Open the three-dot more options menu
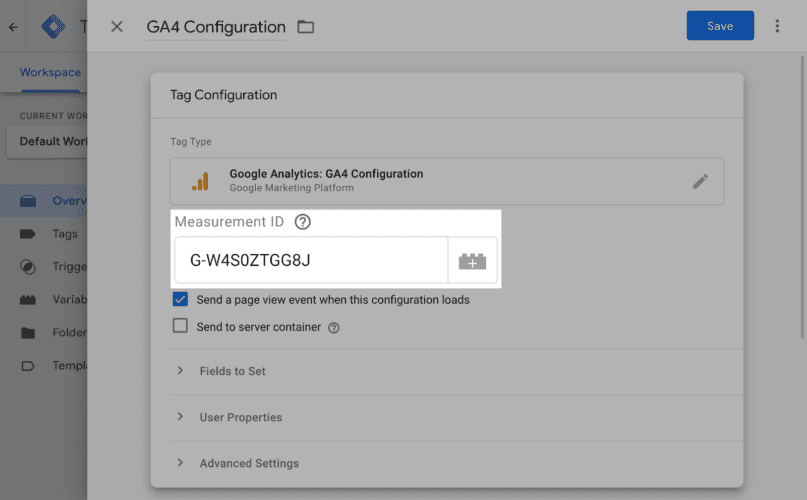This screenshot has width=807, height=500. coord(777,26)
